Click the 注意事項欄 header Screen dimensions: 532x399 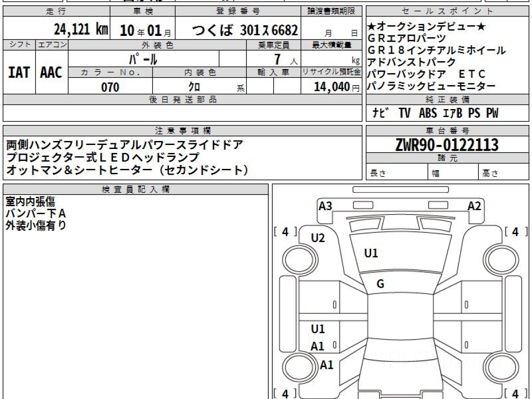(183, 130)
